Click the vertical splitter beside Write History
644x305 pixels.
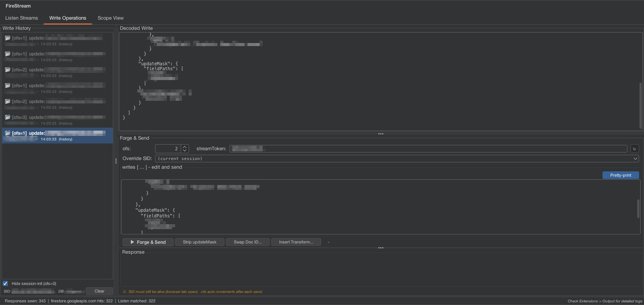click(116, 161)
